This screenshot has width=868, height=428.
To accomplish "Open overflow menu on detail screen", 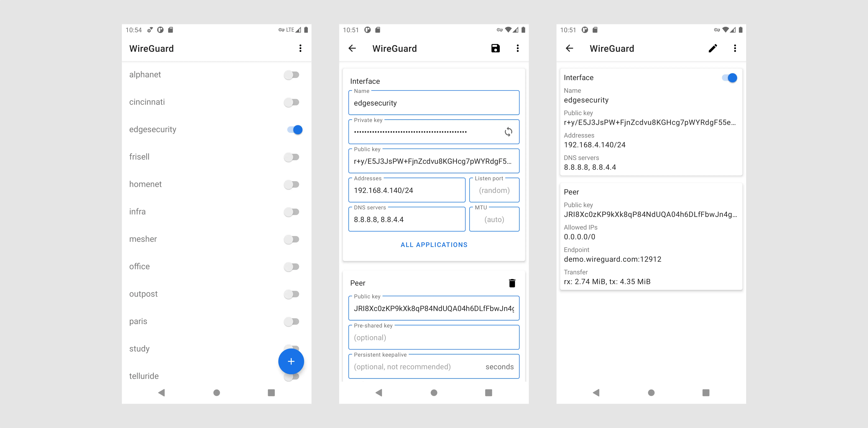I will [x=735, y=48].
